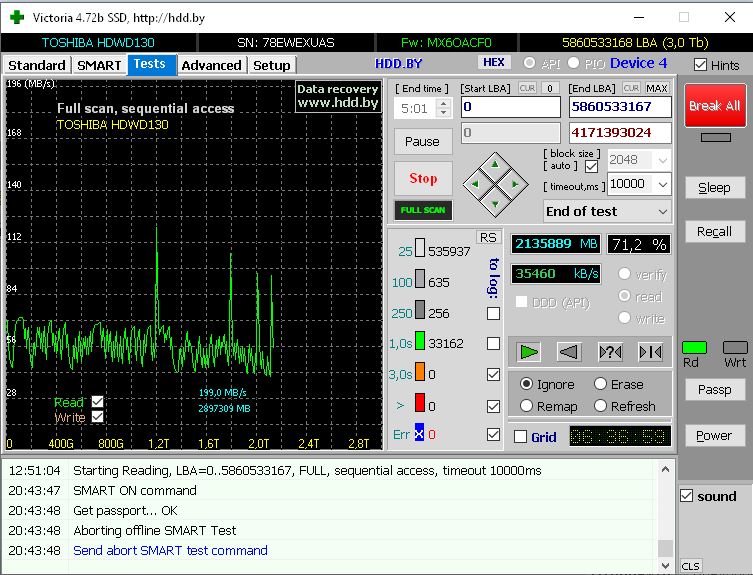Enable the Grid checkbox
The height and width of the screenshot is (575, 753).
(x=521, y=436)
